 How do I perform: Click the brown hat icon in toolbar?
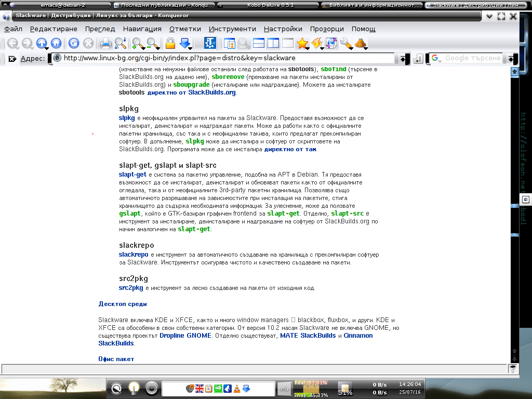point(361,44)
